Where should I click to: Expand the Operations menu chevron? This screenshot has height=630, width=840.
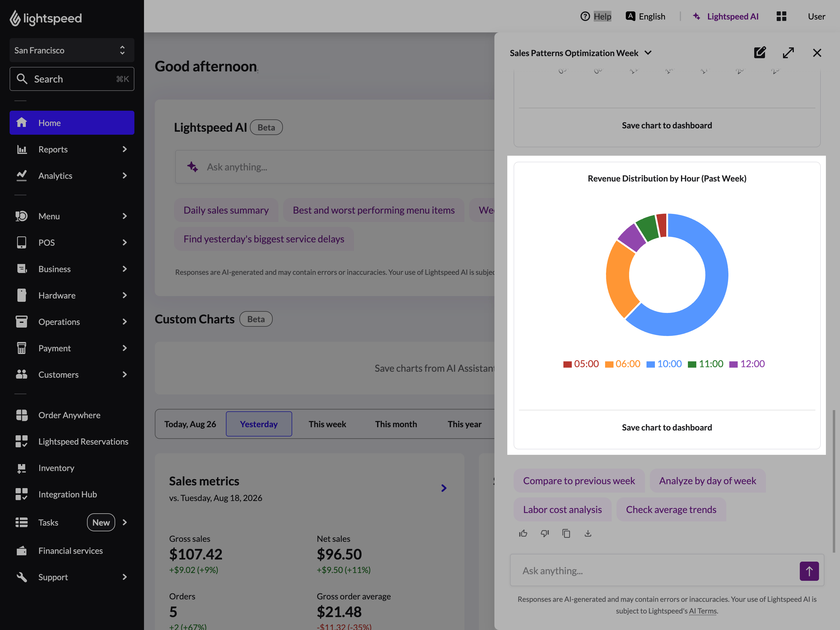click(x=124, y=322)
